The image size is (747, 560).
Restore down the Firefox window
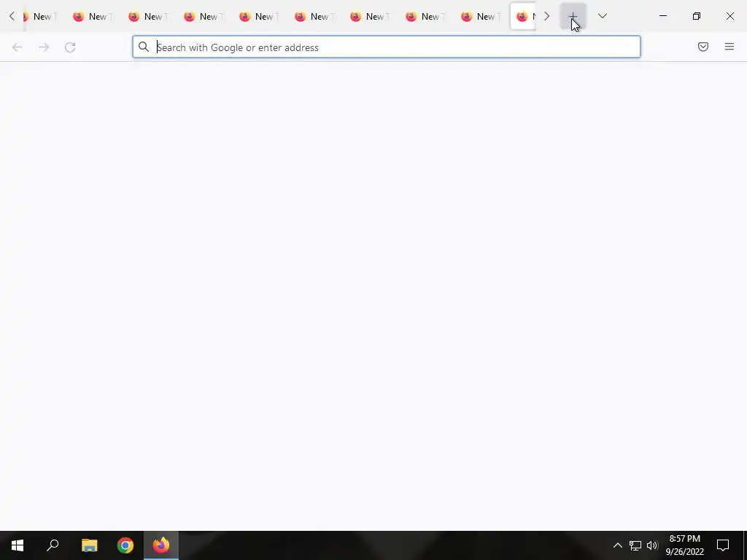(x=697, y=16)
